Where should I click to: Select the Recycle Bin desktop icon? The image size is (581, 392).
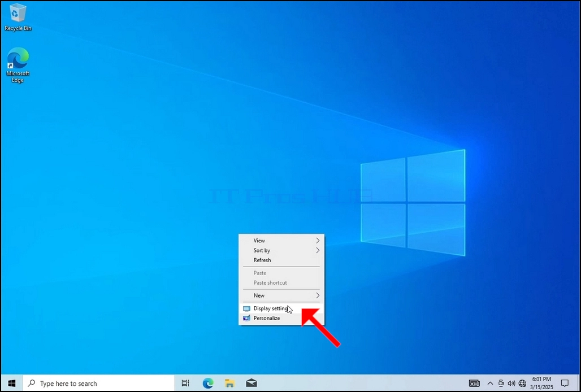tap(18, 18)
